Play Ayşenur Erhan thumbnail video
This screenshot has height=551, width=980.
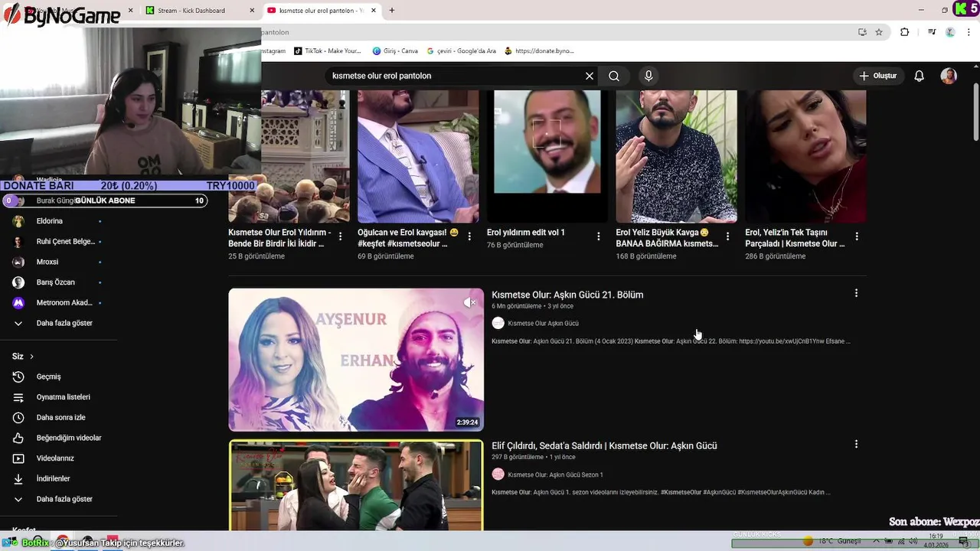click(x=356, y=360)
